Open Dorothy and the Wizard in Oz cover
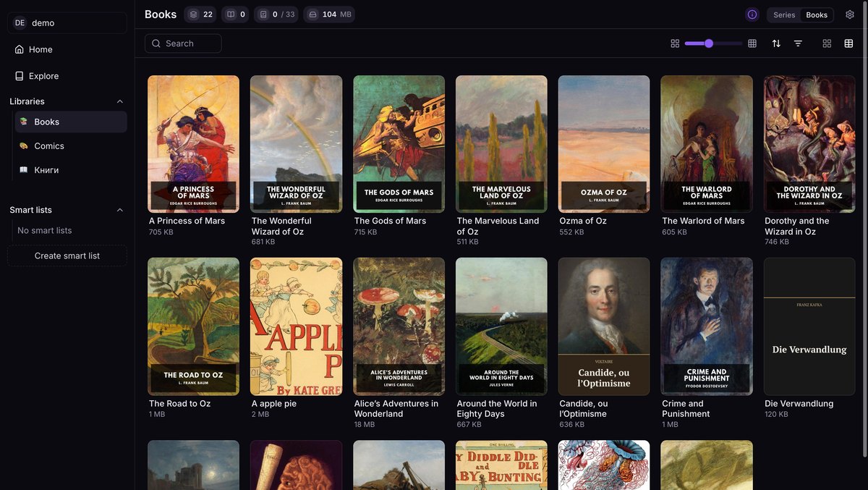 click(809, 144)
